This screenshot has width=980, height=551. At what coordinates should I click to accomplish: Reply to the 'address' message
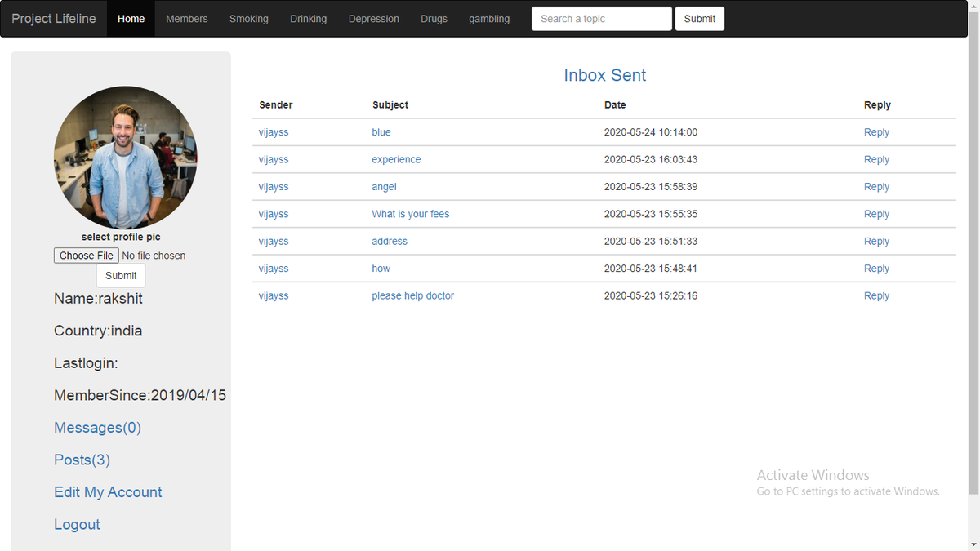[876, 242]
